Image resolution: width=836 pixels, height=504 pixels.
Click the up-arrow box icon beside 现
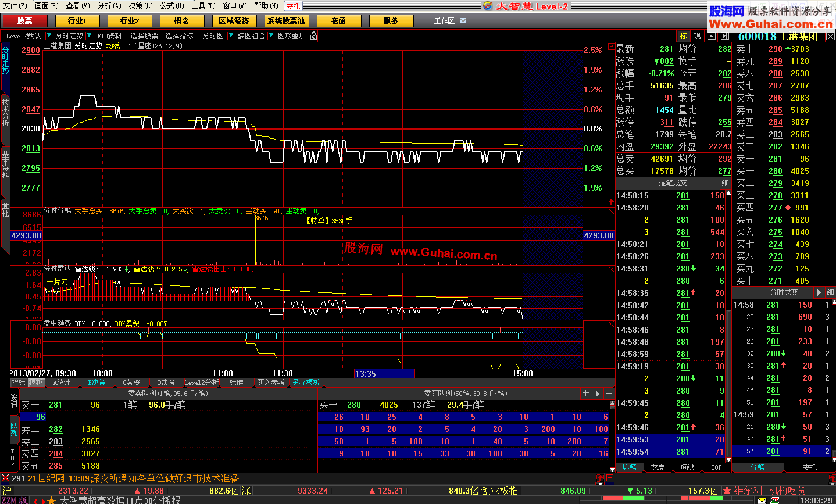pyautogui.click(x=710, y=36)
